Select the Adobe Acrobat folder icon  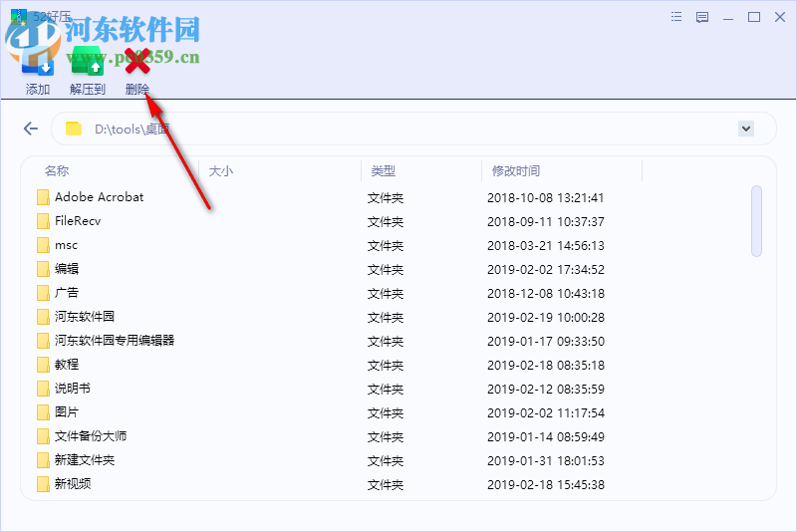pyautogui.click(x=43, y=197)
